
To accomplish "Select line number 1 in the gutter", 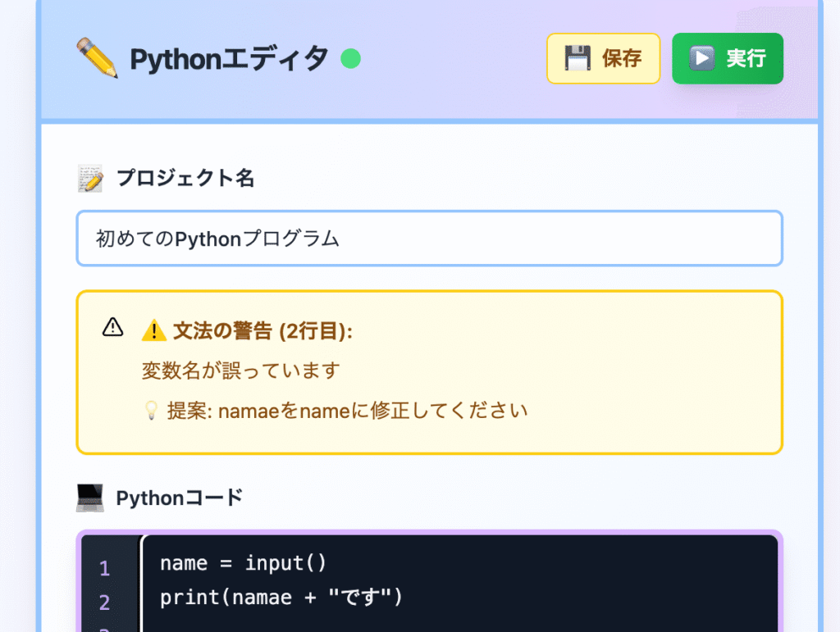I will 104,568.
